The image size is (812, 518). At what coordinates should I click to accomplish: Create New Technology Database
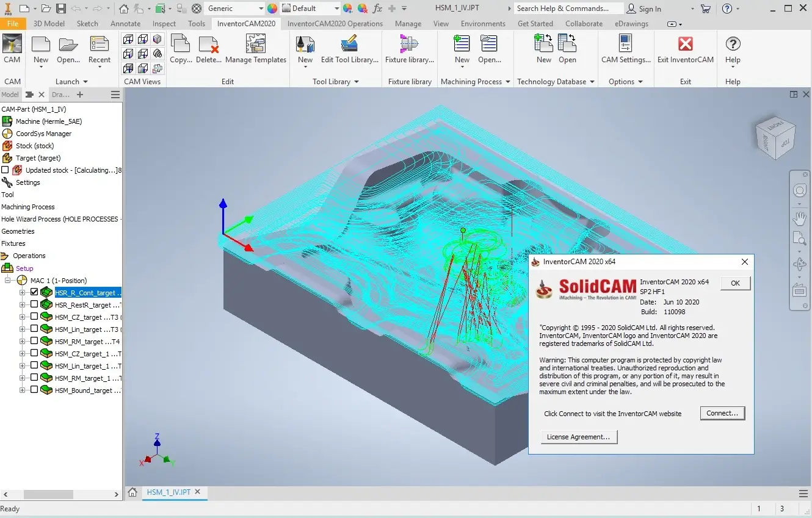click(544, 50)
